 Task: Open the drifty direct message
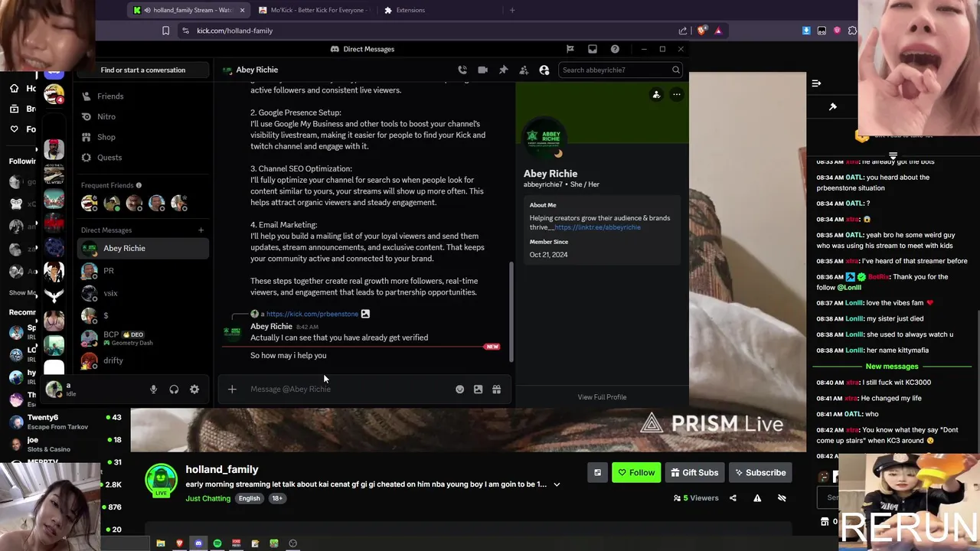pos(142,360)
